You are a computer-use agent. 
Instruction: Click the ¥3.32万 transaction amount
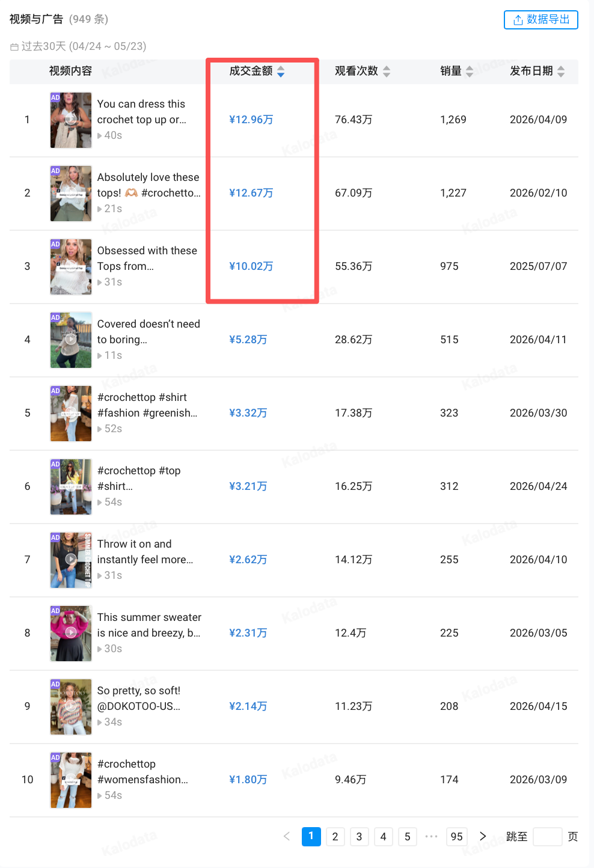(x=248, y=413)
